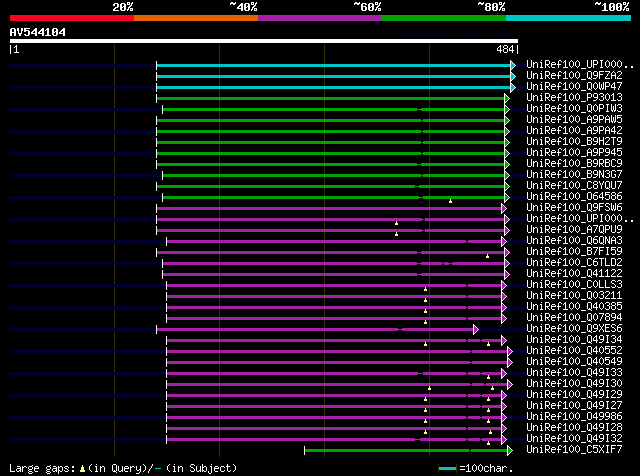640x476 pixels.
Task: Click the orange ~40% identity legend segment
Action: click(x=196, y=18)
